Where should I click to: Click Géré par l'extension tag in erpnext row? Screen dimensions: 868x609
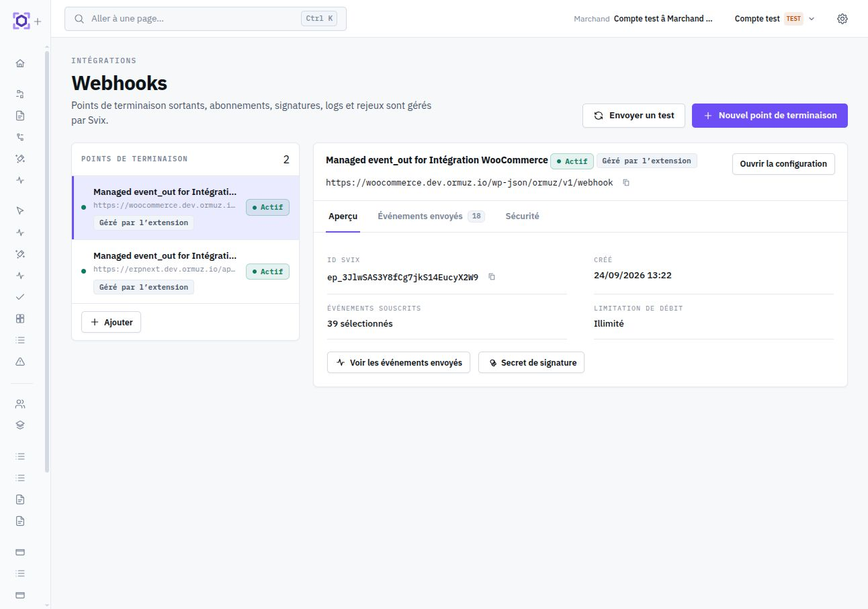tap(144, 287)
